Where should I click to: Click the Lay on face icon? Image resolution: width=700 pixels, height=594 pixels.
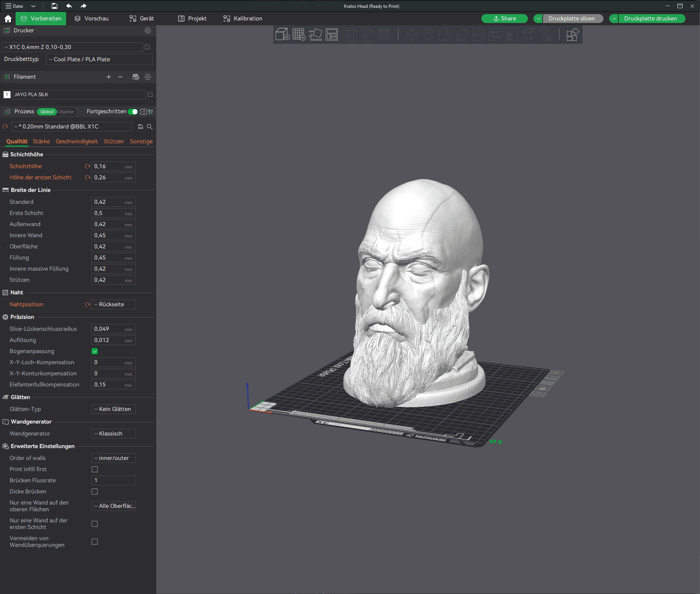click(x=462, y=35)
